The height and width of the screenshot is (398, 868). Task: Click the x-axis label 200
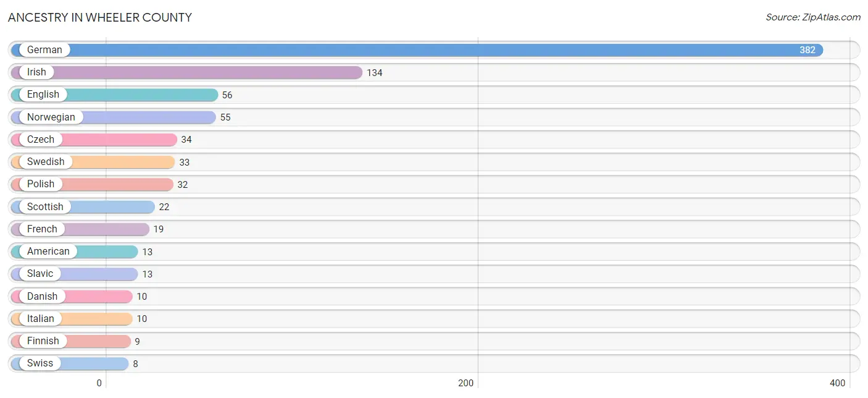point(466,383)
